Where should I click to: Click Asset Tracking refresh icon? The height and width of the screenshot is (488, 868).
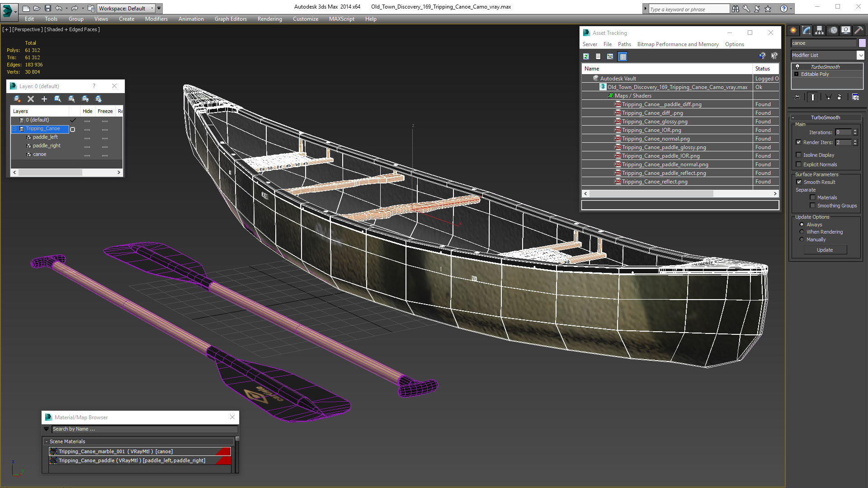pyautogui.click(x=586, y=56)
